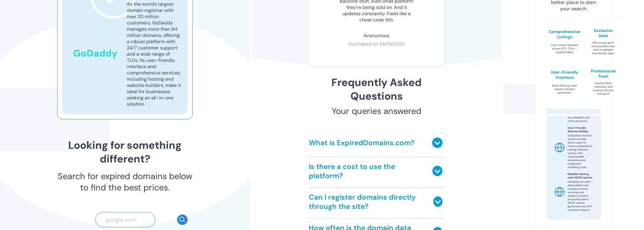Screen dimensions: 644x230
Task: Expand the 'What is ExpiredDomains.com?' chevron
Action: (x=437, y=143)
